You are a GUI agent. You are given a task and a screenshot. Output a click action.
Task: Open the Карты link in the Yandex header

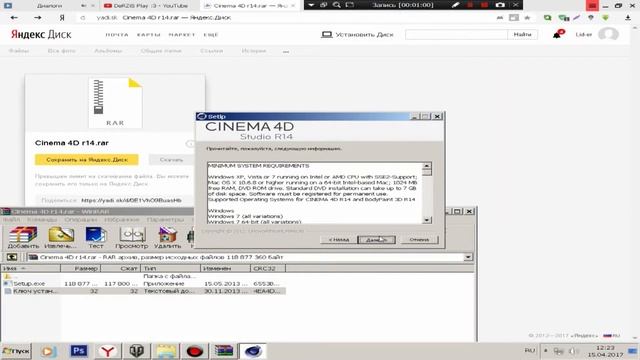149,35
